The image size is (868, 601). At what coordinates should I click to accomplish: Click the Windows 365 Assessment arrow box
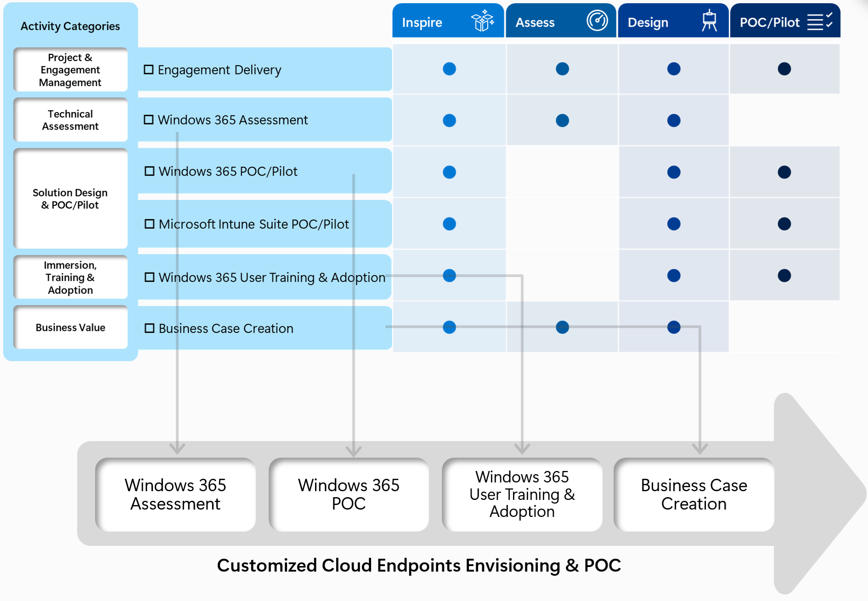point(175,494)
